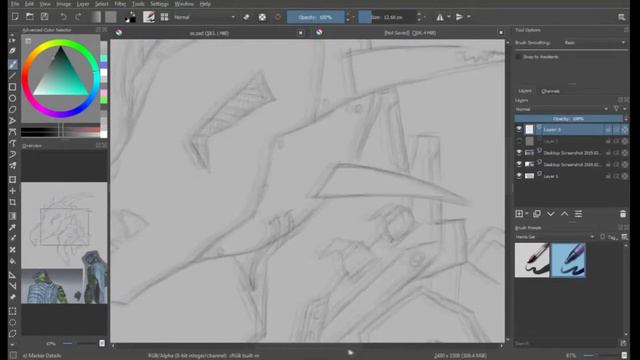Image resolution: width=640 pixels, height=360 pixels.
Task: Click the redo arrow icon
Action: pyautogui.click(x=78, y=17)
